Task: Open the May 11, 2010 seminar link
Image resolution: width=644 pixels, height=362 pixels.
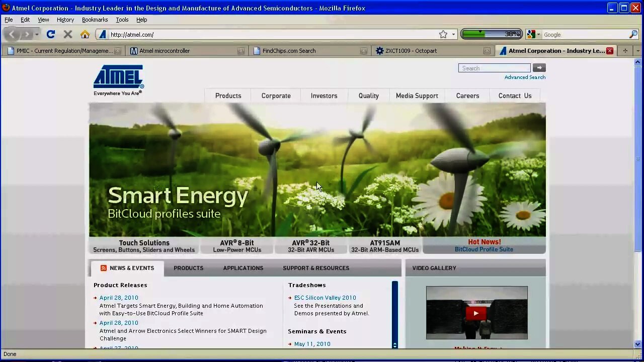Action: 312,344
